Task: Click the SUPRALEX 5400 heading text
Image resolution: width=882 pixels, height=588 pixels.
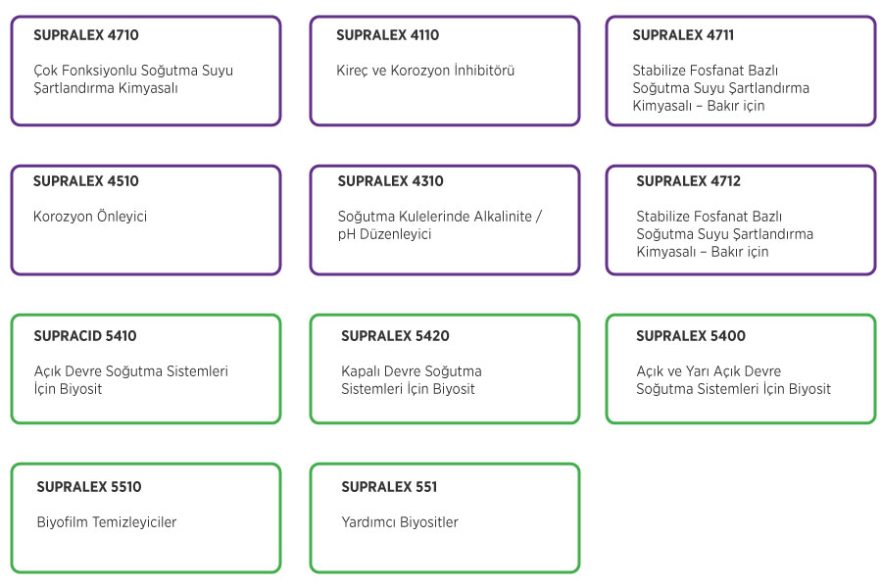Action: 691,336
